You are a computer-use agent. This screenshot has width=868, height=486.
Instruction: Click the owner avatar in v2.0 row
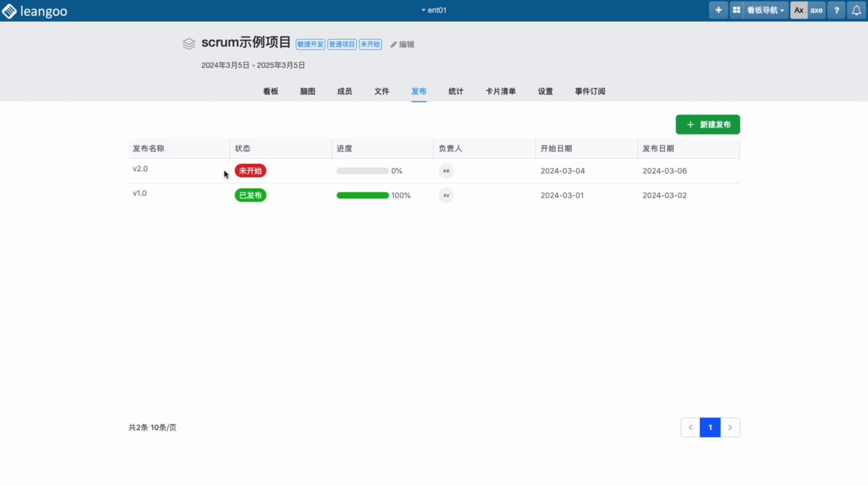pyautogui.click(x=446, y=171)
